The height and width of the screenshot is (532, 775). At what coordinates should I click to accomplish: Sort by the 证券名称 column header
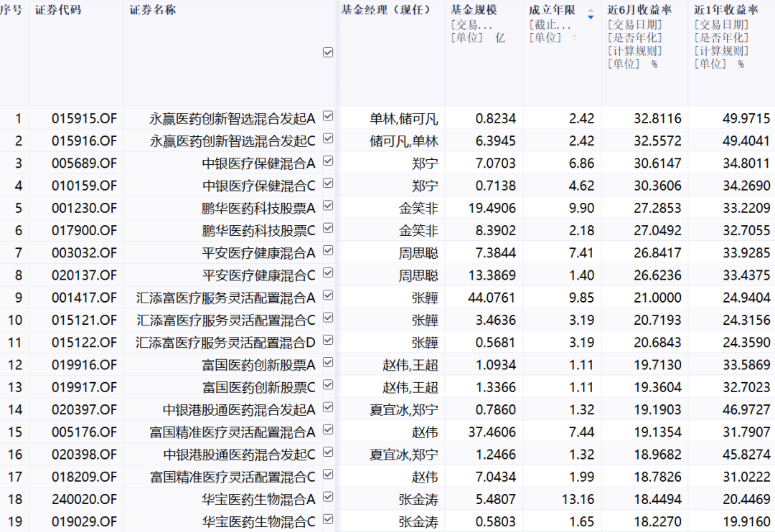153,10
